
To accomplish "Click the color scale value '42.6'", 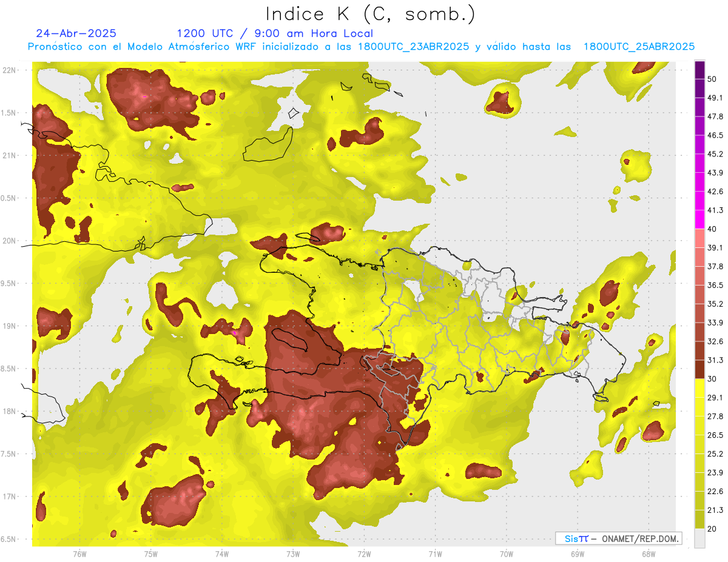I will click(x=715, y=192).
